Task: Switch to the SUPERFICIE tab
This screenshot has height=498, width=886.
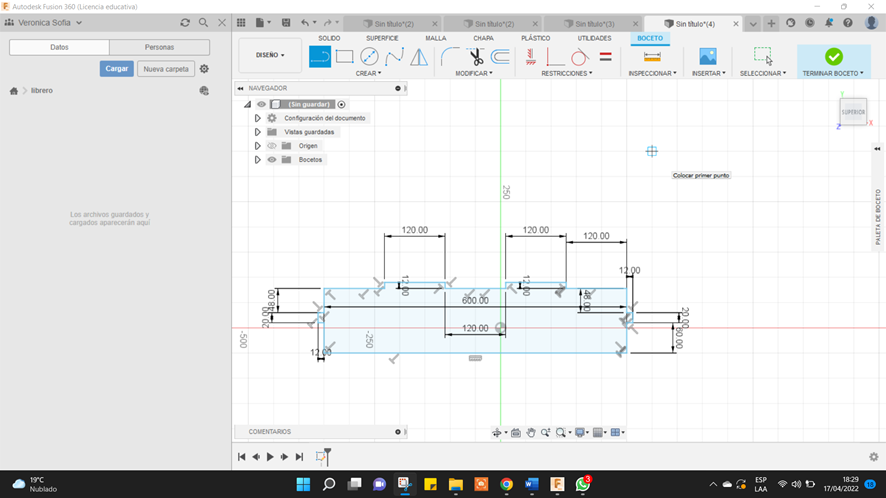Action: point(382,38)
